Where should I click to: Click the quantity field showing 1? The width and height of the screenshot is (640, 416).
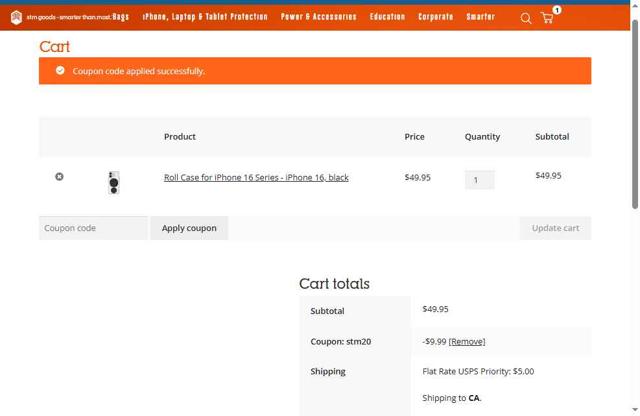click(x=480, y=180)
